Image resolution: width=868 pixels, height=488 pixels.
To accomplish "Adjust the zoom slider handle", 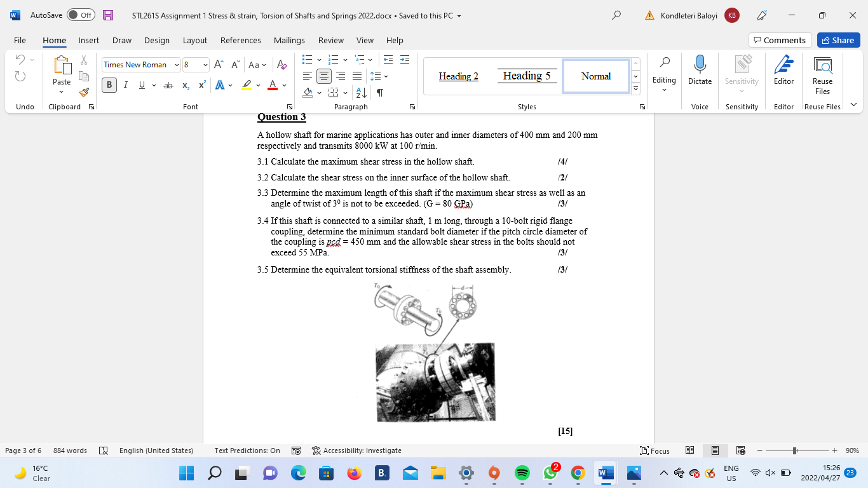I will tap(795, 451).
